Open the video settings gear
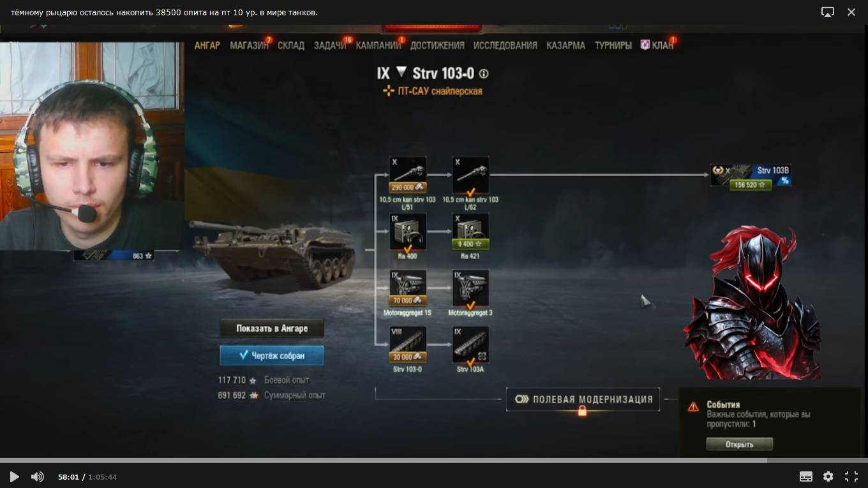 click(828, 477)
